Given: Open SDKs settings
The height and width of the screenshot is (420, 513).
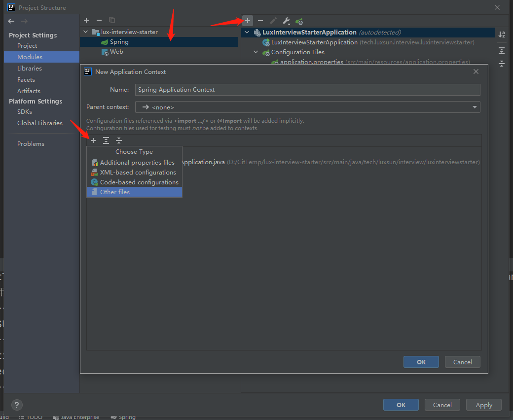Looking at the screenshot, I should point(25,112).
